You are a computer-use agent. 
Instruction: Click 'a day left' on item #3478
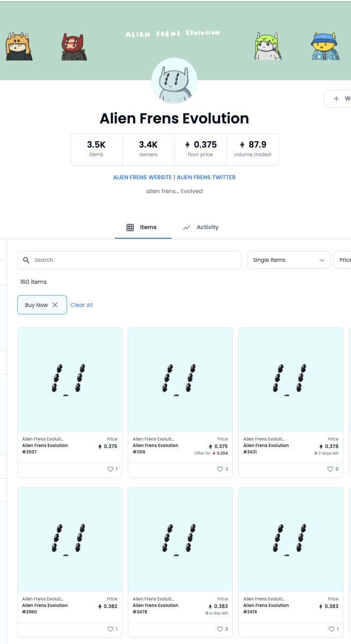pyautogui.click(x=216, y=613)
